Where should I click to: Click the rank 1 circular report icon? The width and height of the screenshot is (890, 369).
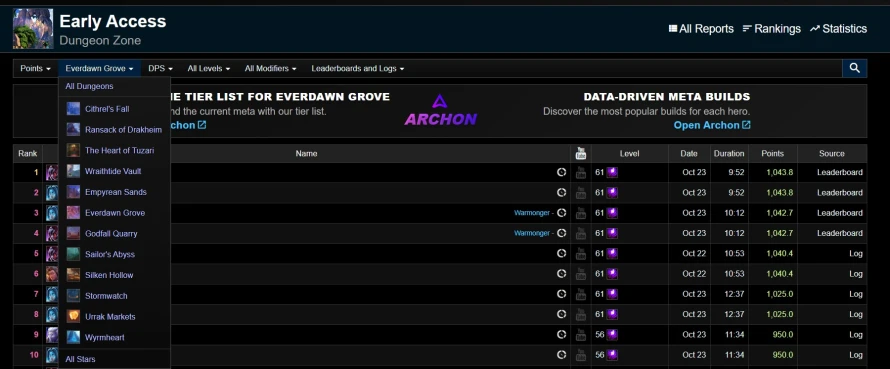pyautogui.click(x=561, y=172)
